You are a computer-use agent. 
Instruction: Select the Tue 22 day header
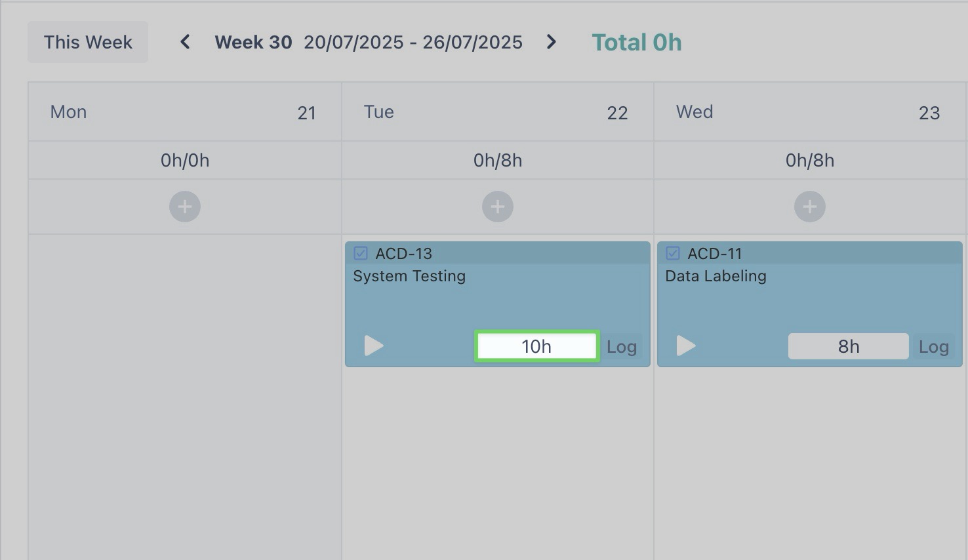[497, 112]
